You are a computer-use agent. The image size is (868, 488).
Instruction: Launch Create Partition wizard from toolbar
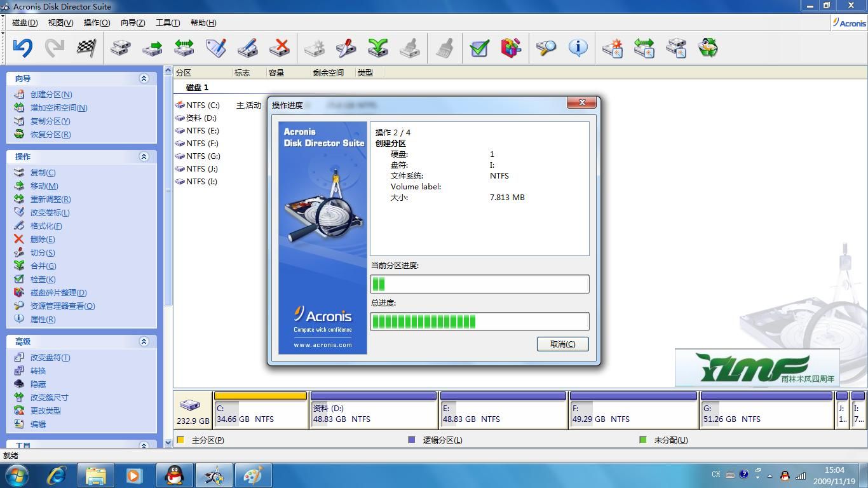[x=613, y=48]
